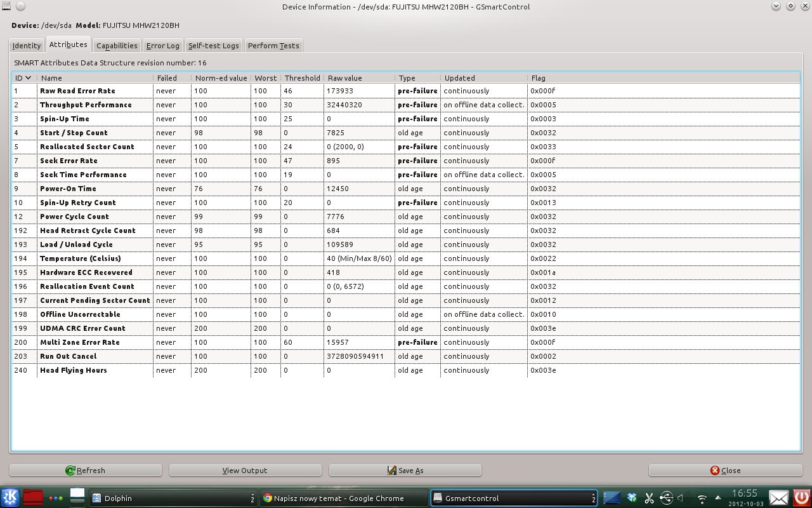This screenshot has height=508, width=812.
Task: Sort by the Raw value column header
Action: click(359, 77)
